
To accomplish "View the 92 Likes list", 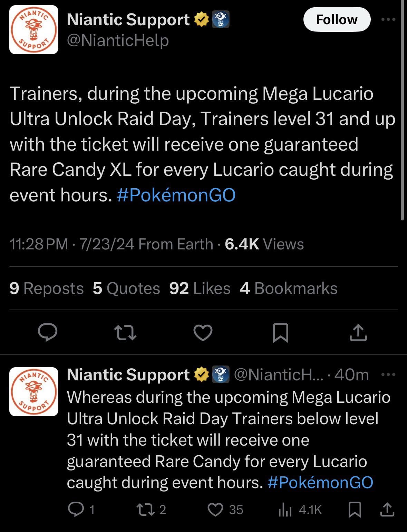I will [200, 288].
